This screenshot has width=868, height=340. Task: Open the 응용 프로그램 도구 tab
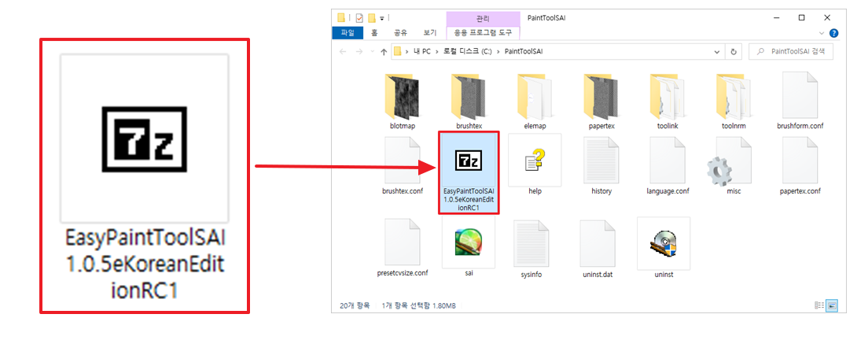coord(483,33)
